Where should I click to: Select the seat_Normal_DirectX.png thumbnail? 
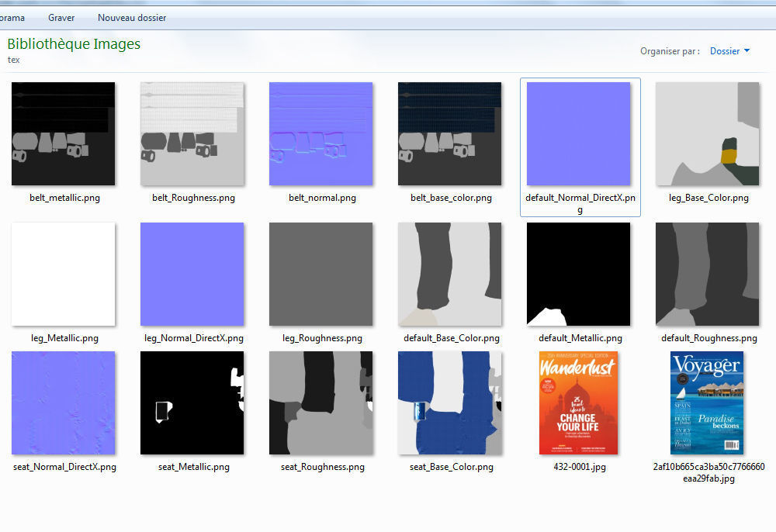(64, 403)
